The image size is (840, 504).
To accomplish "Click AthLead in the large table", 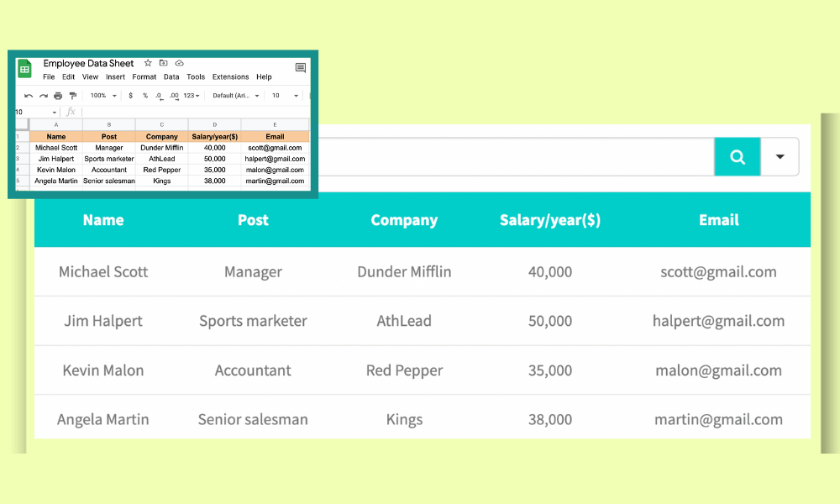I will (x=404, y=321).
